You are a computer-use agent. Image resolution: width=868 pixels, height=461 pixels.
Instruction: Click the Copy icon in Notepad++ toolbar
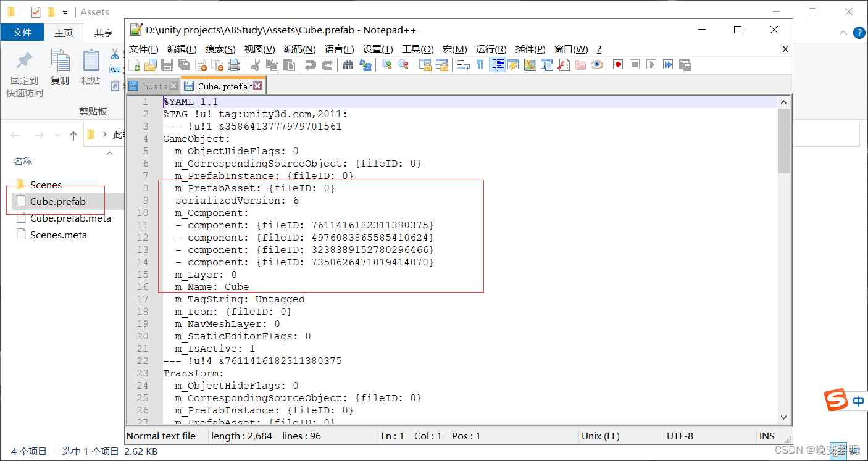coord(272,65)
